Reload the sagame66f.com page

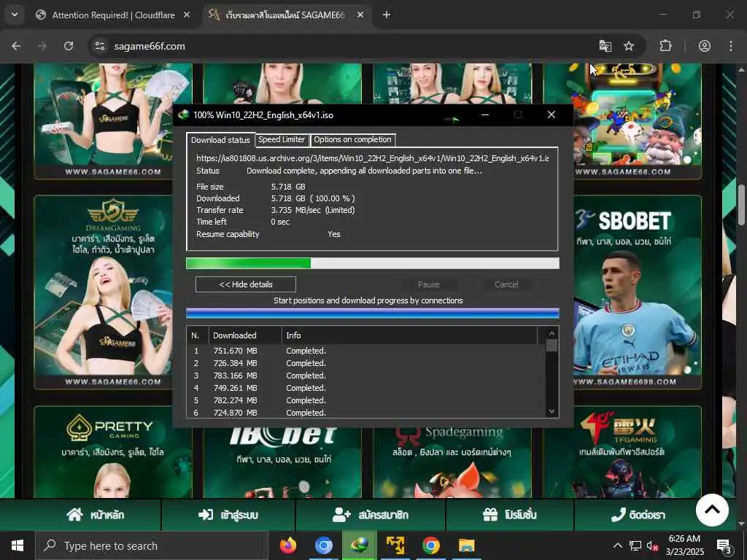click(x=69, y=46)
